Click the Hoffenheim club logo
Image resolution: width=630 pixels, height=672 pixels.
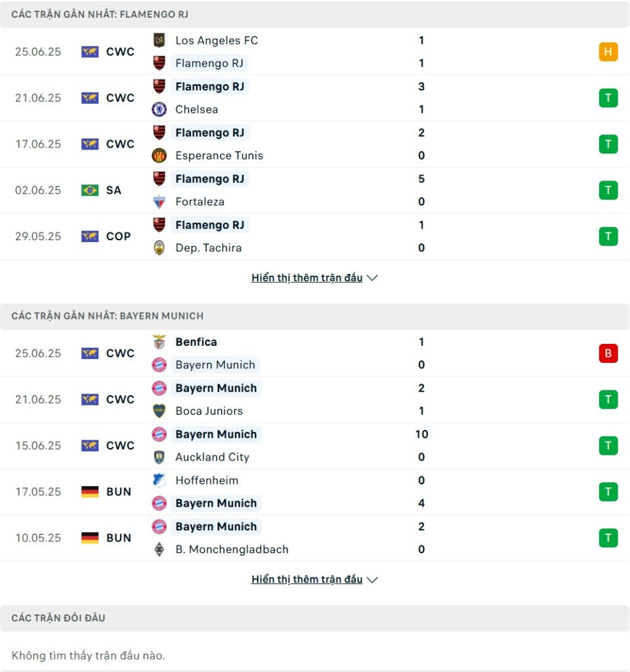(159, 480)
